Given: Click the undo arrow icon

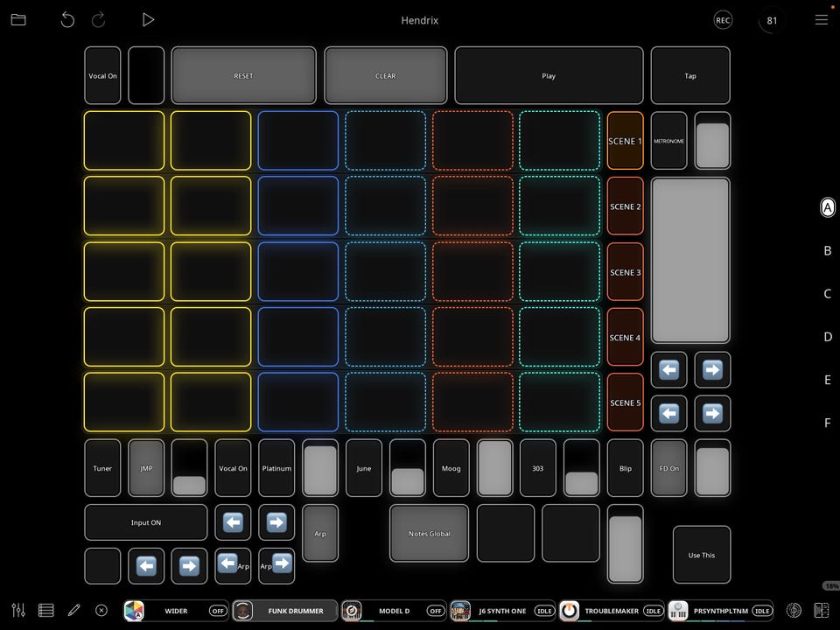Looking at the screenshot, I should [67, 20].
